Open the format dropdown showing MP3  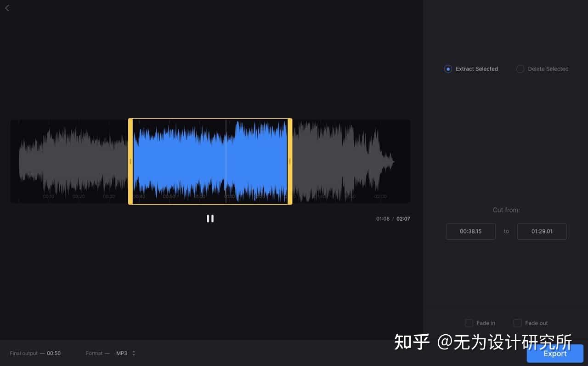coord(122,353)
